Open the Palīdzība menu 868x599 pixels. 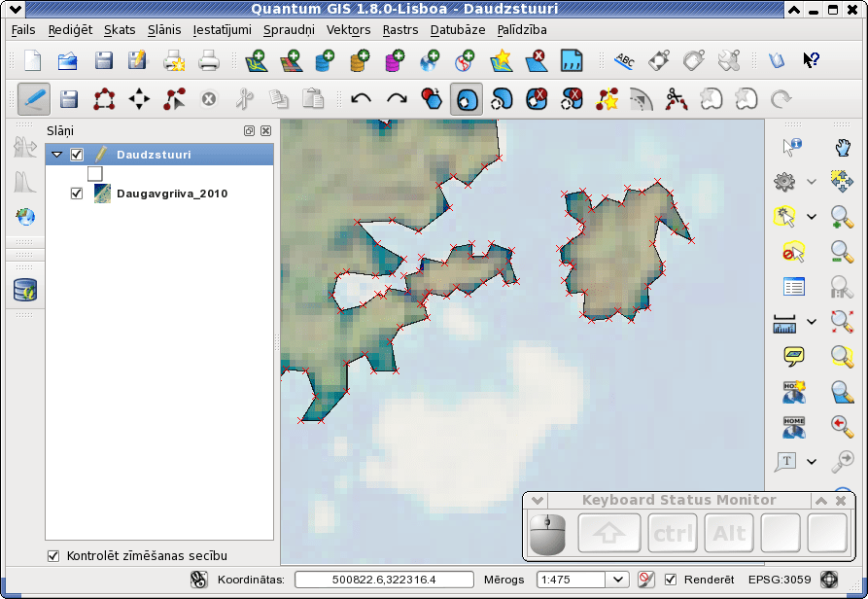coord(522,30)
